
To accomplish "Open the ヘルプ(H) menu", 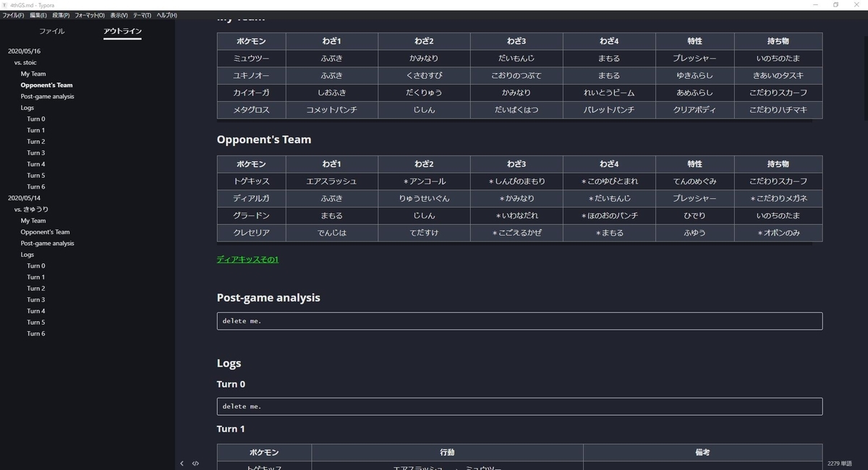I will pos(167,15).
